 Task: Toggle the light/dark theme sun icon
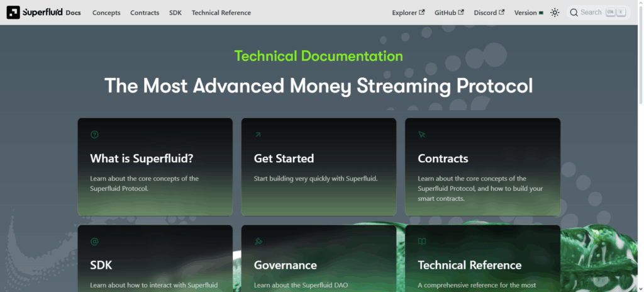[555, 13]
